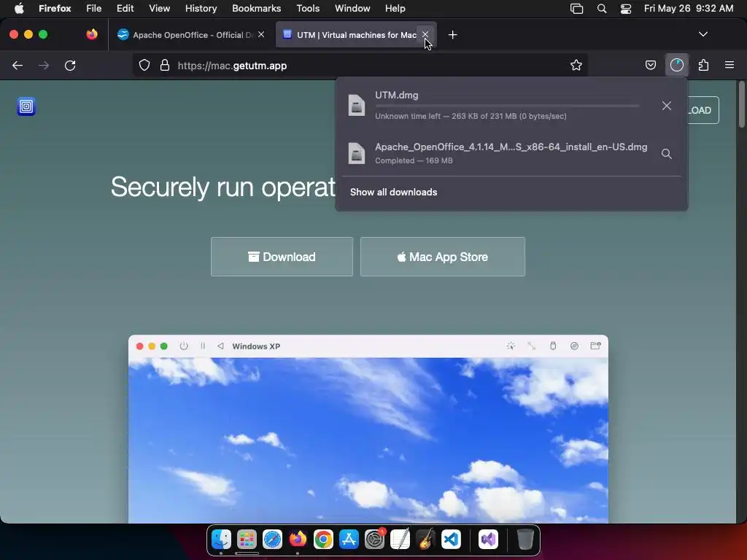747x560 pixels.
Task: Launch Safari from the Dock
Action: pos(273,540)
